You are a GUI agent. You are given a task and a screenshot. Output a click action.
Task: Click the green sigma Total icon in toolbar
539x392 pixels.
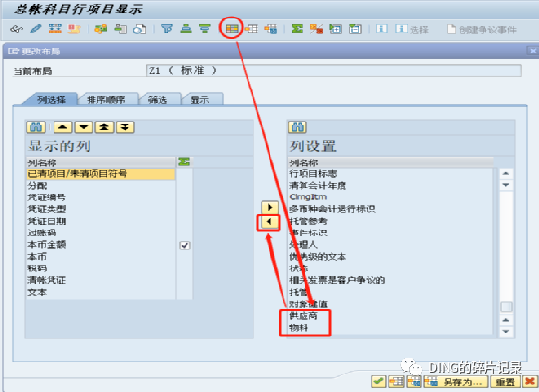point(297,29)
